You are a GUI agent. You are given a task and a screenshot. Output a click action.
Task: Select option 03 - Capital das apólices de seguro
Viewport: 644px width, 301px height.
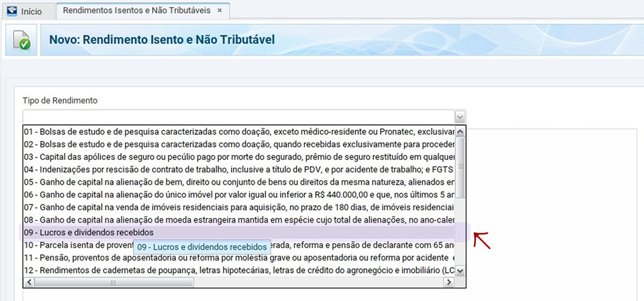[x=239, y=157]
